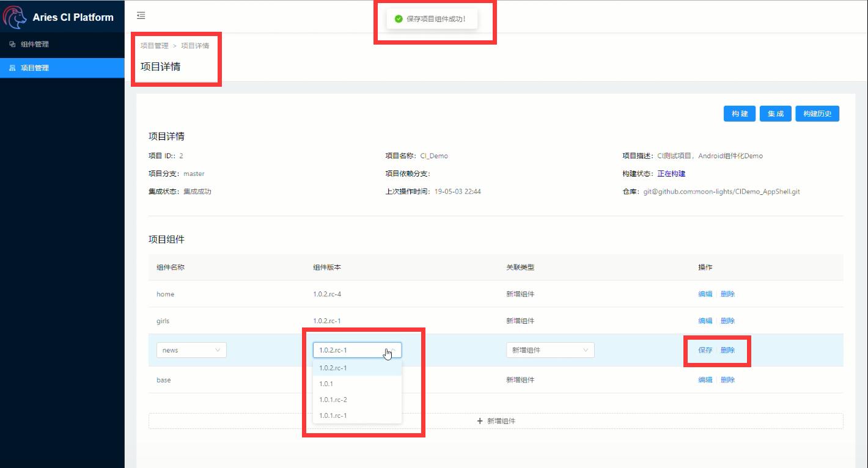868x468 pixels.
Task: Click the chevron arrow in news type select
Action: (586, 350)
